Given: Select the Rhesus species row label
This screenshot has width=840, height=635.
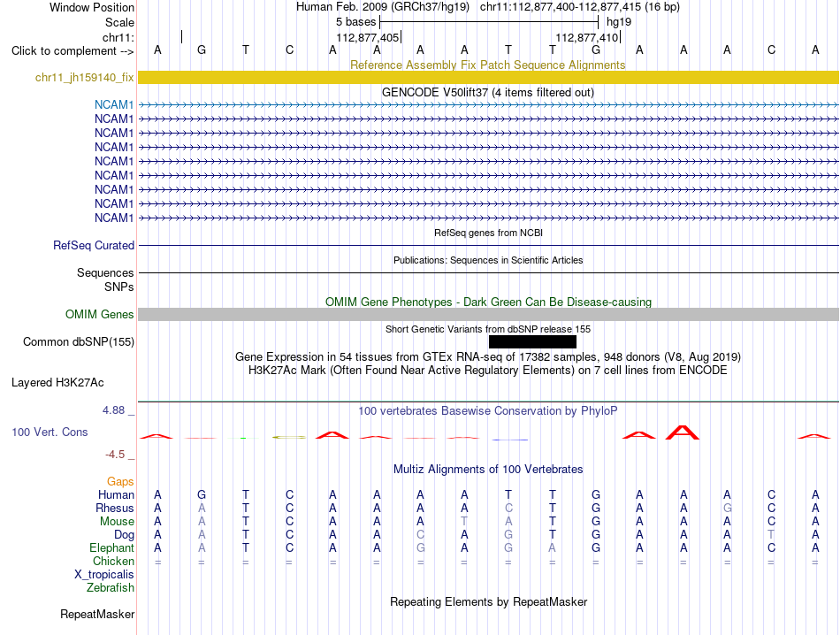Looking at the screenshot, I should click(115, 508).
